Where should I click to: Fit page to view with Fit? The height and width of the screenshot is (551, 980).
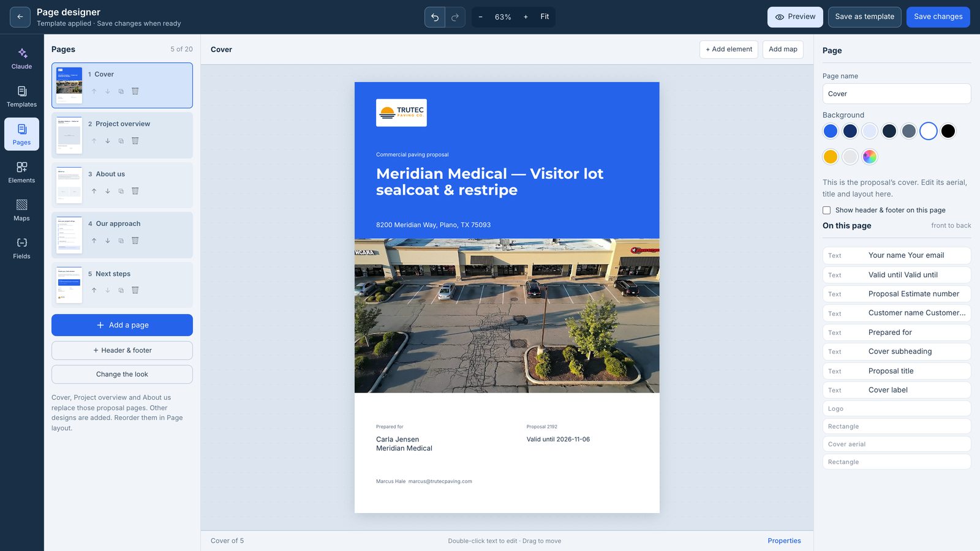[x=545, y=17]
